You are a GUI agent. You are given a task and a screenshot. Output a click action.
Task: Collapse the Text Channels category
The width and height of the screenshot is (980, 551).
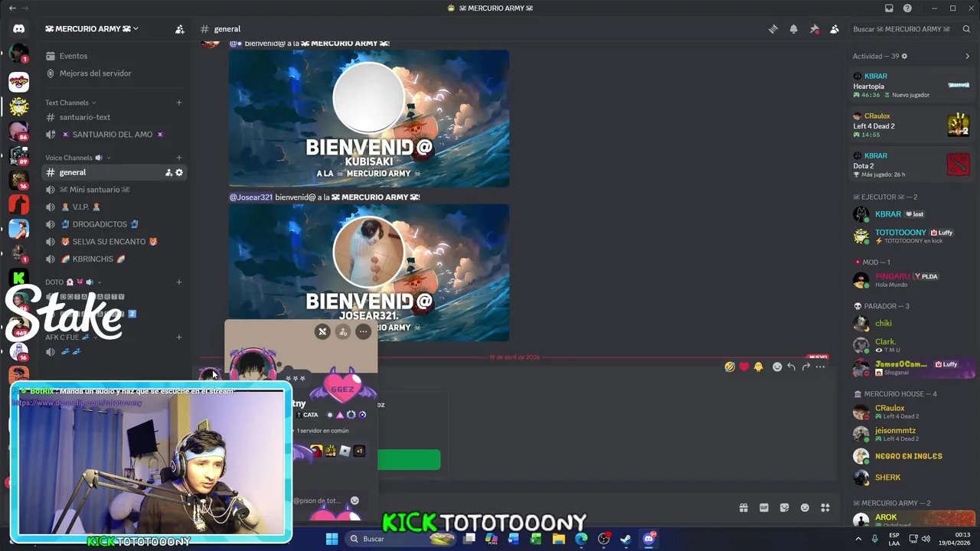click(x=70, y=103)
